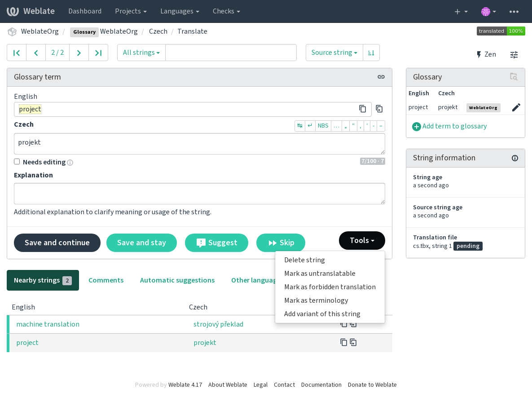Click the WeblateOrg project cube icon
The width and height of the screenshot is (532, 402).
12,31
